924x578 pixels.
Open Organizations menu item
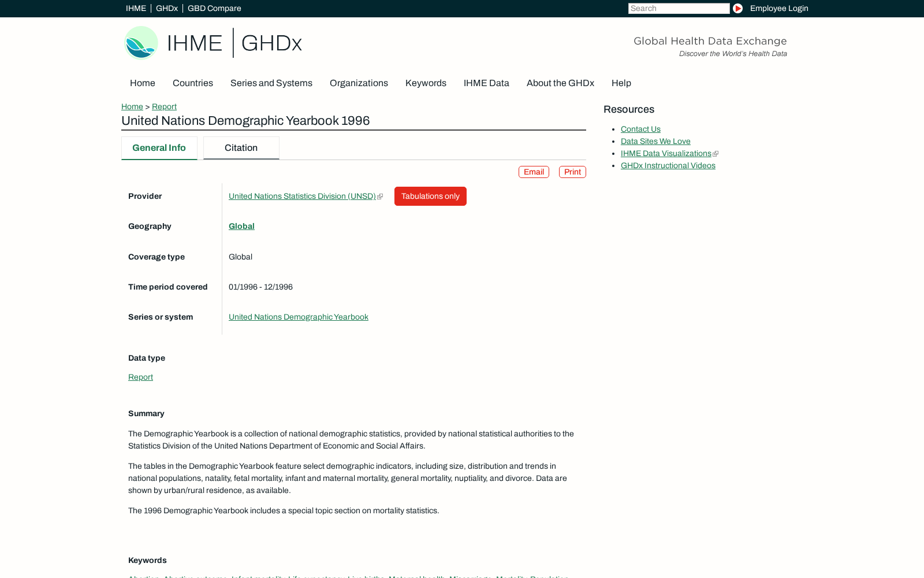[x=359, y=83]
